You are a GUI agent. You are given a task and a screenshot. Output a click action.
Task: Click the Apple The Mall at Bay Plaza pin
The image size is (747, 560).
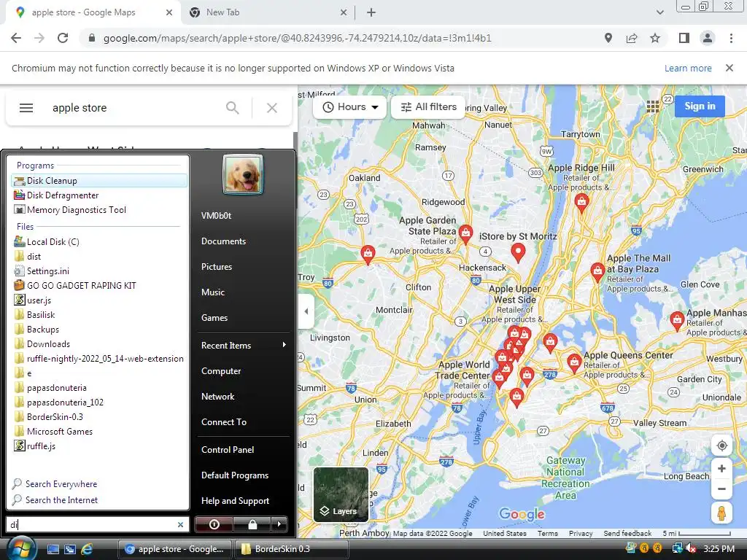(x=597, y=273)
